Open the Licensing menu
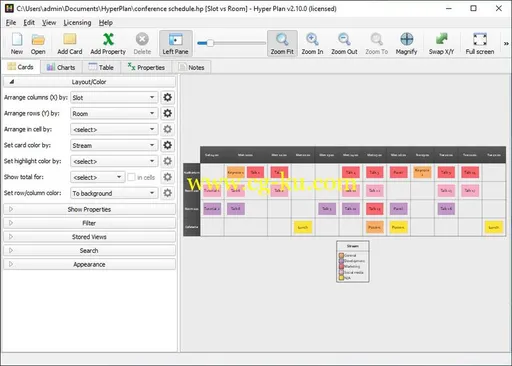The image size is (512, 366). click(x=77, y=23)
